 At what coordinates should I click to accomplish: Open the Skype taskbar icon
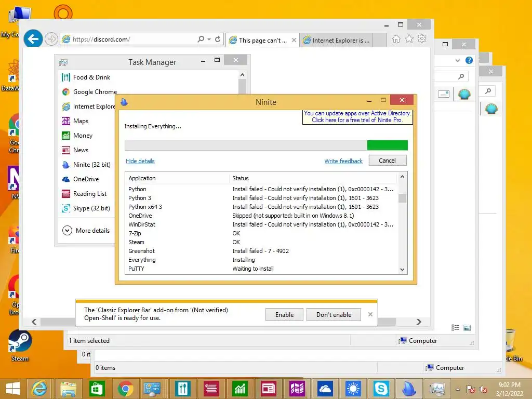(x=381, y=389)
